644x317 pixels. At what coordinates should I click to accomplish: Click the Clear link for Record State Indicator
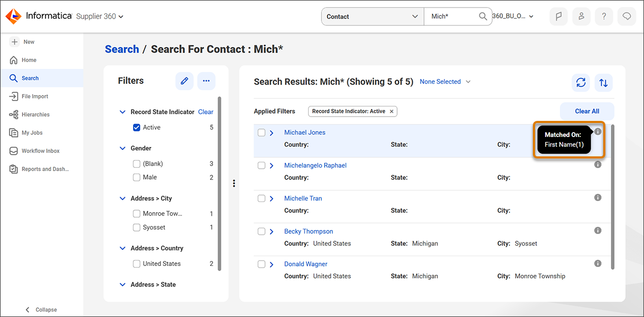[206, 112]
